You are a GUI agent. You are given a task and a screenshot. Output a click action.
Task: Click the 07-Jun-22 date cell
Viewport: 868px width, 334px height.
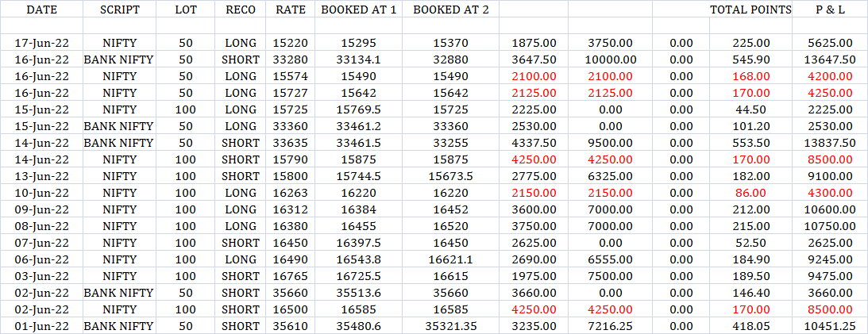(41, 243)
